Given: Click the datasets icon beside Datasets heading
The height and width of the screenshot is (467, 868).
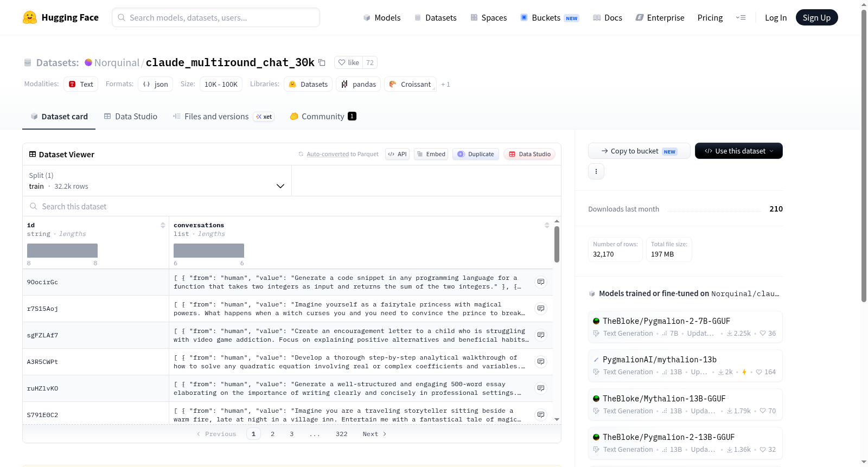Looking at the screenshot, I should click(28, 62).
